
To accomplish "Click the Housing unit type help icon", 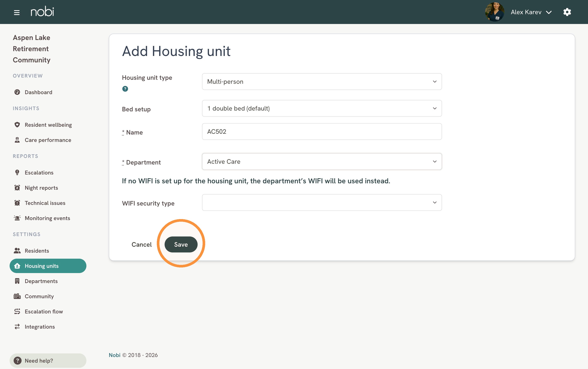I will 125,89.
